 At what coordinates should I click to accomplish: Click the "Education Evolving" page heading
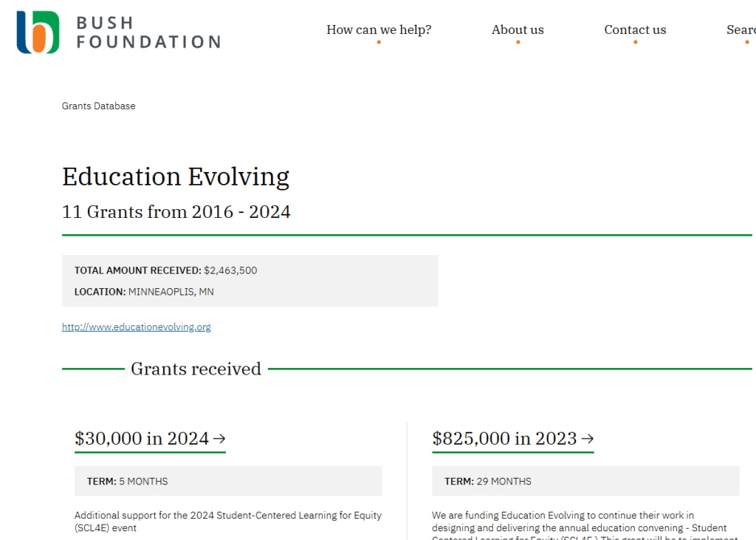coord(176,177)
